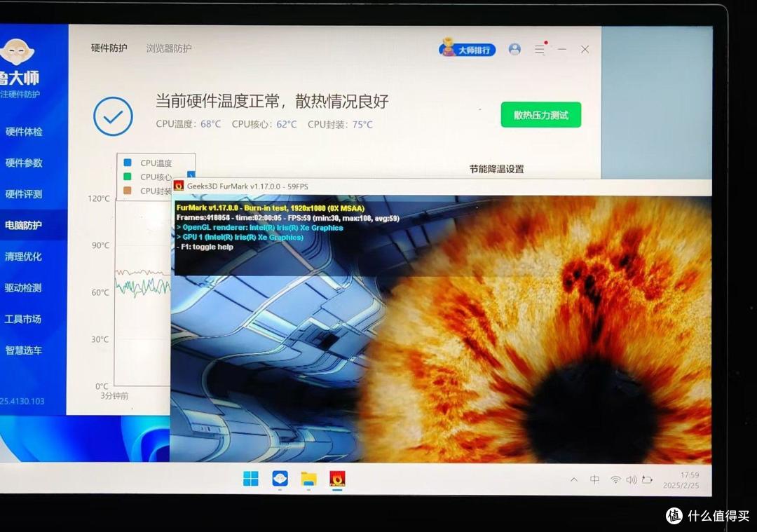Click the F1: toggle help line

click(x=205, y=247)
